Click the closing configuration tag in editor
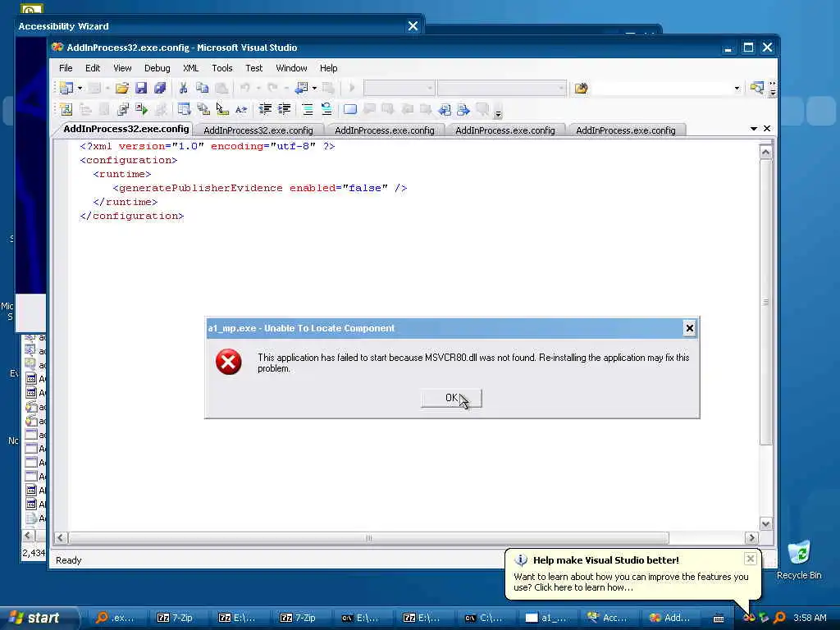Image resolution: width=840 pixels, height=630 pixels. (x=132, y=216)
